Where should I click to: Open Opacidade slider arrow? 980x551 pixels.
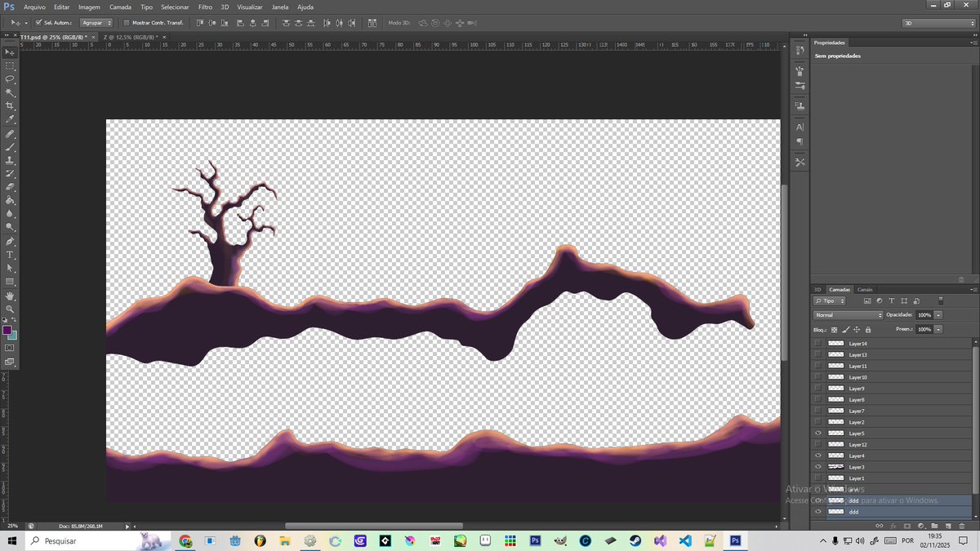click(938, 315)
